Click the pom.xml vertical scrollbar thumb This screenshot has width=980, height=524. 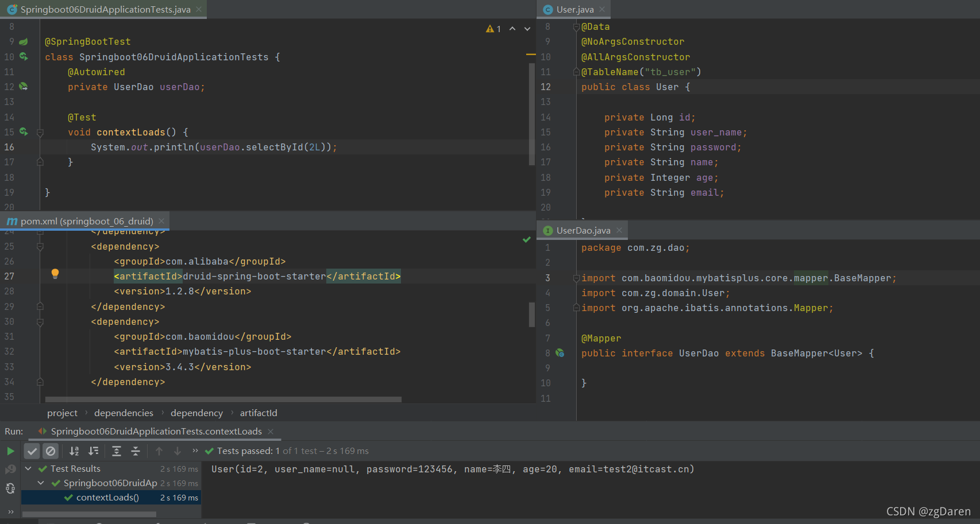(x=532, y=315)
